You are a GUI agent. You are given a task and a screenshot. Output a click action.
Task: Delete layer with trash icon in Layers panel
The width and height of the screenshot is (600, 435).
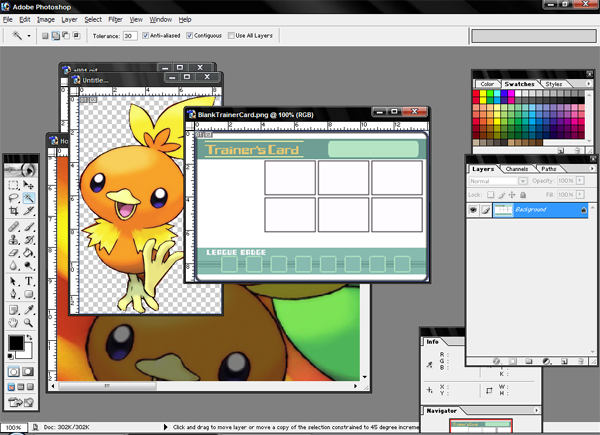click(x=581, y=361)
